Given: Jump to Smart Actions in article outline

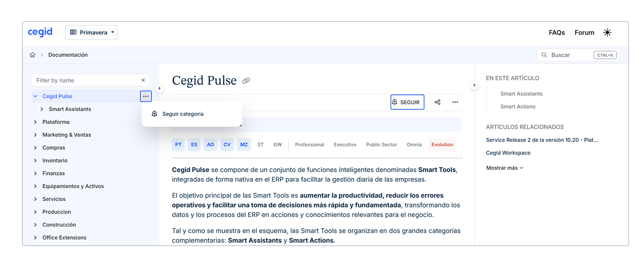Looking at the screenshot, I should pos(518,106).
